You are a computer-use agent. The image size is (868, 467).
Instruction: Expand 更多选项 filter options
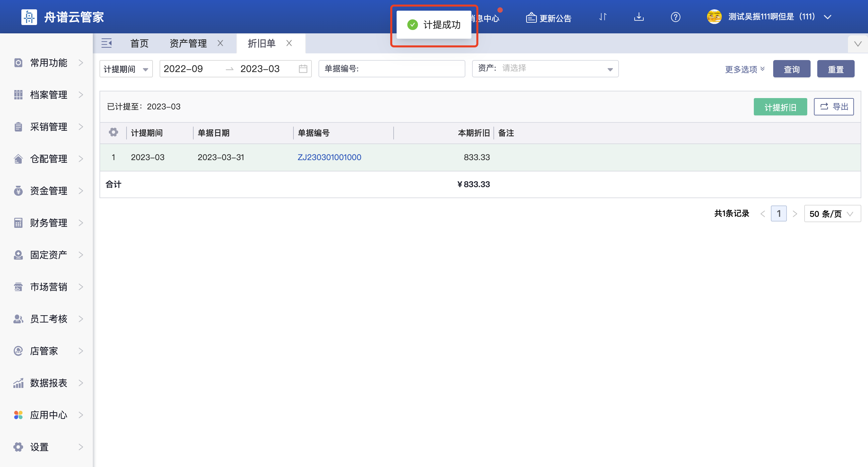pos(744,69)
